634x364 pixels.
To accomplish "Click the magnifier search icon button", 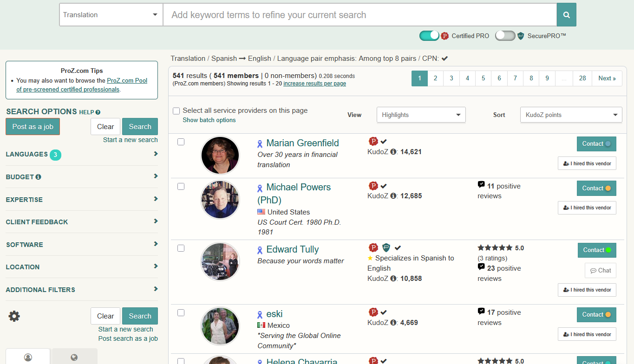I will click(566, 15).
